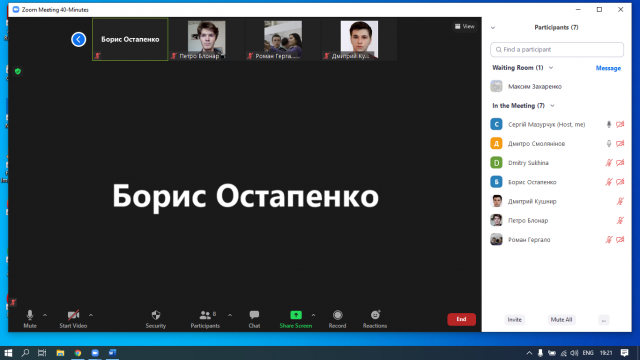Click muted mic icon for Борис Остапенко row
This screenshot has width=640, height=360.
pyautogui.click(x=609, y=182)
